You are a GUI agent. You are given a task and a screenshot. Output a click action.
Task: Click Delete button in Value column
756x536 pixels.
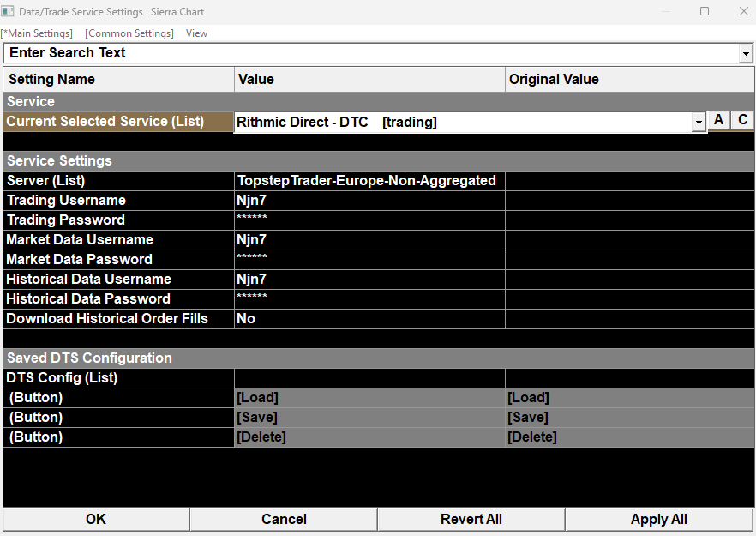click(x=369, y=437)
